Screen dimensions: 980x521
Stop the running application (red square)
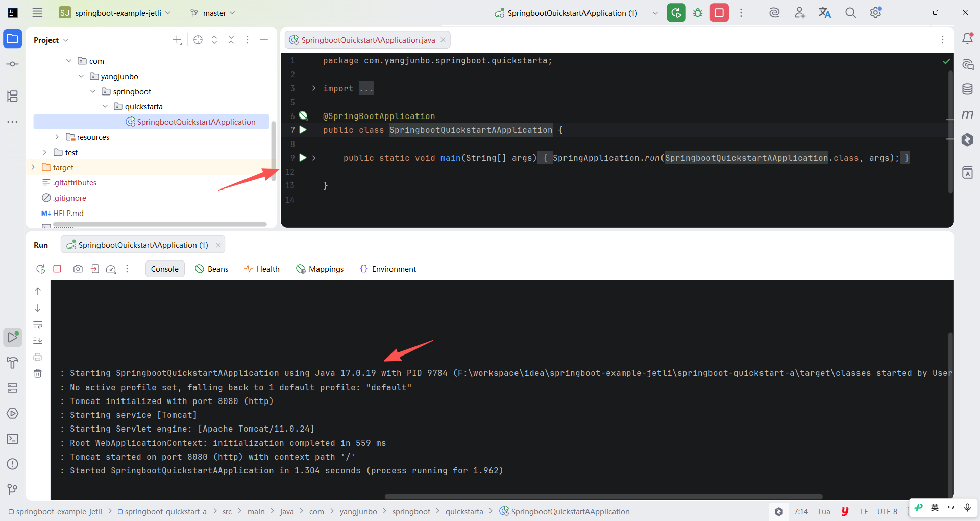719,13
